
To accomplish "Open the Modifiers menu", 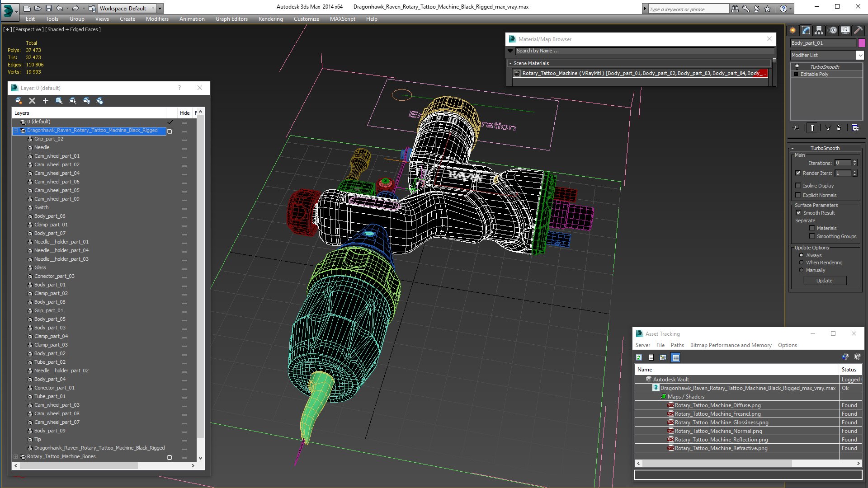I will point(157,19).
